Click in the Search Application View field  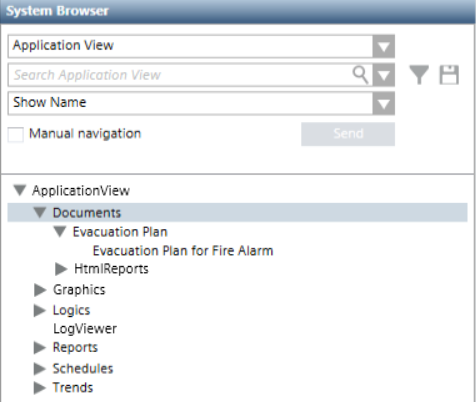(180, 75)
